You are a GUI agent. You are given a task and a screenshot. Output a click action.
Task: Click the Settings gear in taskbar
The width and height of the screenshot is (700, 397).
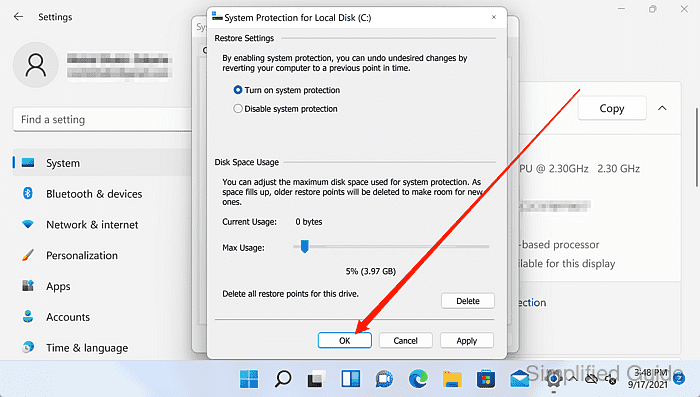554,380
